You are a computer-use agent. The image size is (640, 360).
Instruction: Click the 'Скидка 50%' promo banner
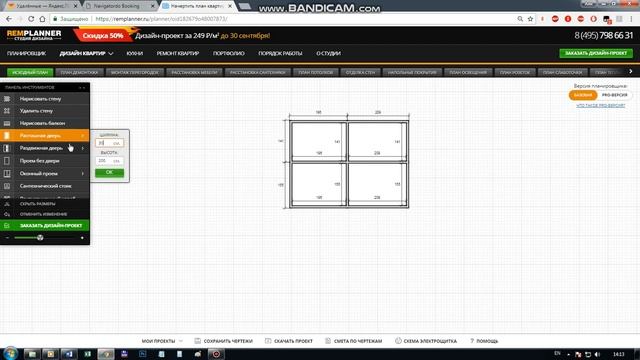coord(103,36)
